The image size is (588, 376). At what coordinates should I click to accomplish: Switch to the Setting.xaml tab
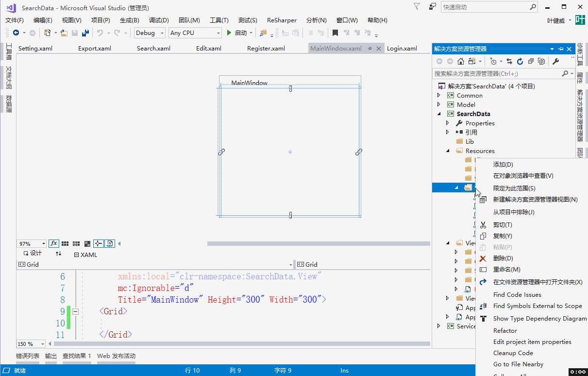point(35,49)
